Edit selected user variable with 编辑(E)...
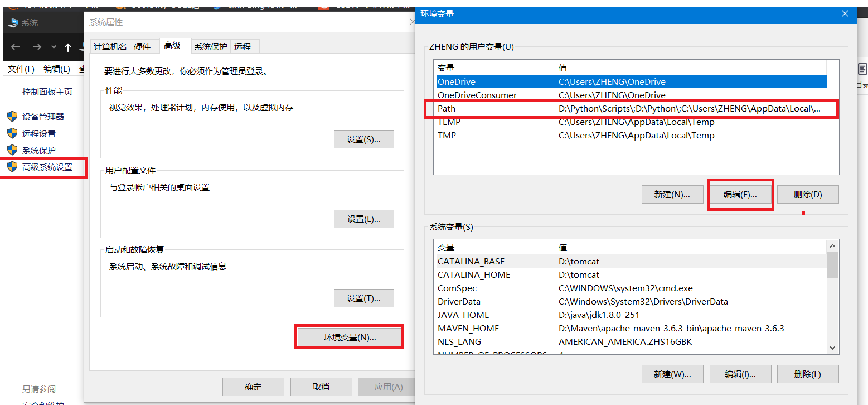 pyautogui.click(x=740, y=194)
